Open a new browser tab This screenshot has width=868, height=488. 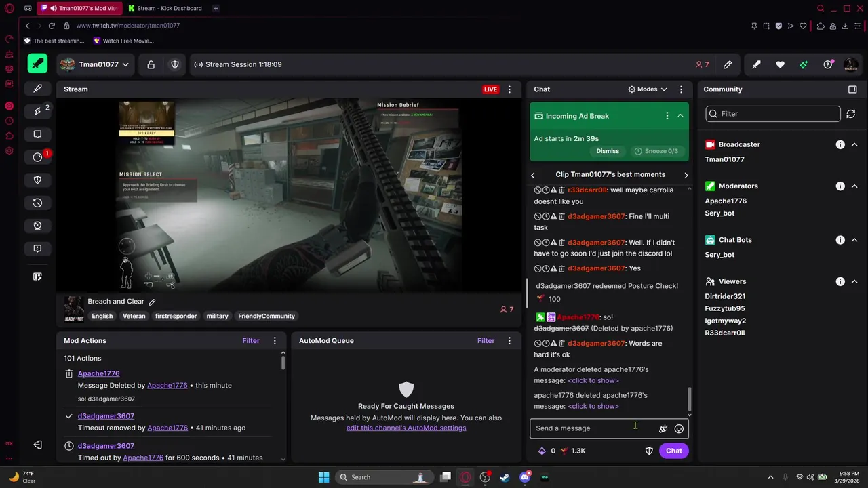216,8
